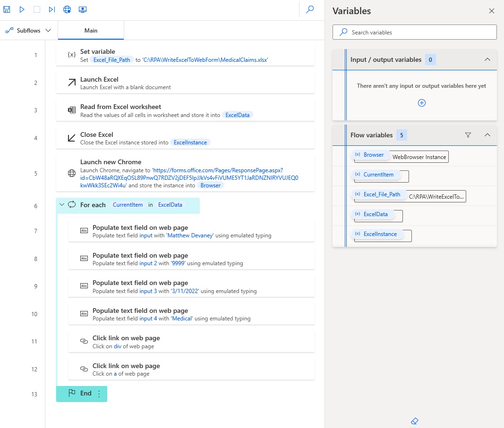Screen dimensions: 504x428
Task: Collapse the For each loop
Action: (61, 204)
